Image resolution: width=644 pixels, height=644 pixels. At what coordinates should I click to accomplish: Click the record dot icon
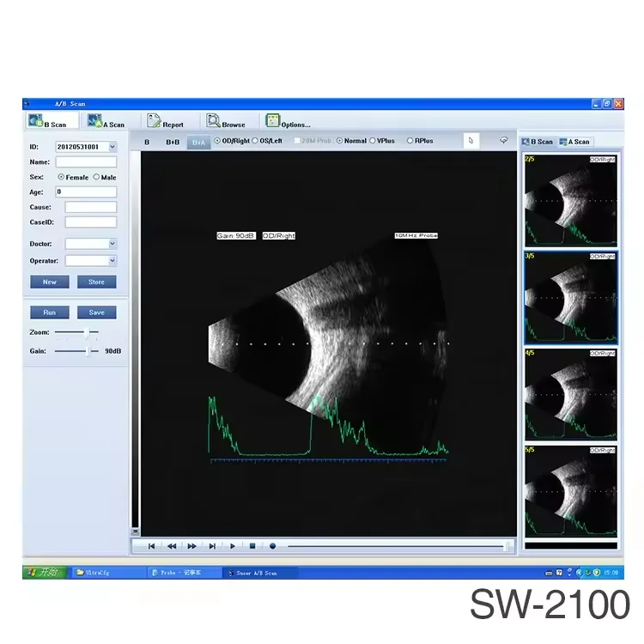pyautogui.click(x=272, y=545)
